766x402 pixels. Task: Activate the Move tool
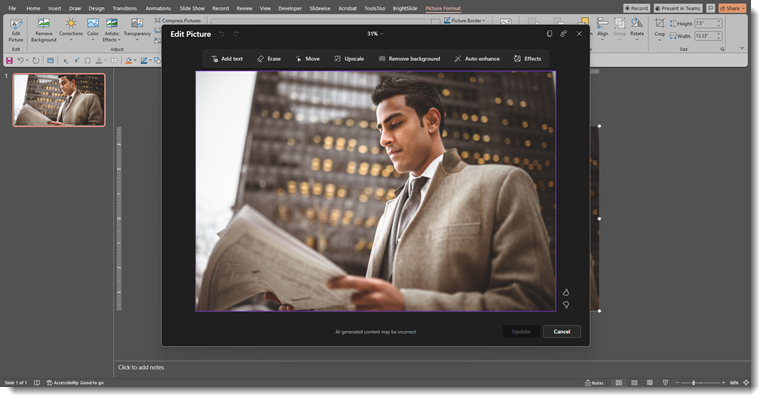(308, 59)
